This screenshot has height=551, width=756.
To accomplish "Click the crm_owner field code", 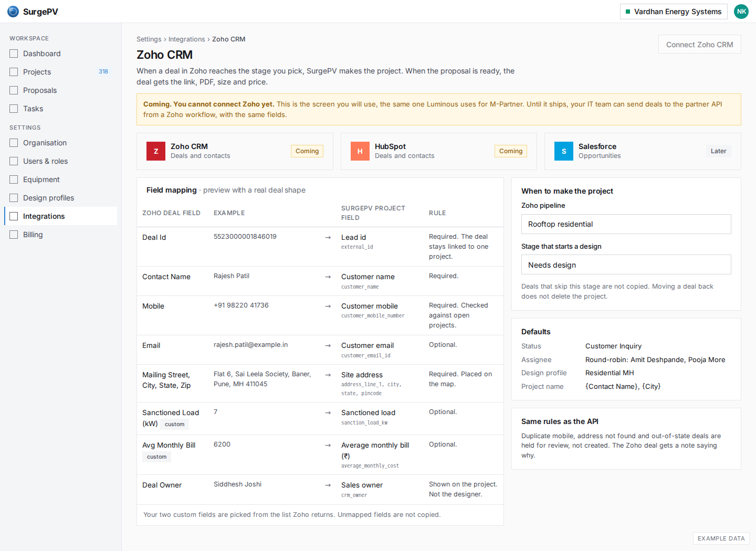I will (354, 495).
